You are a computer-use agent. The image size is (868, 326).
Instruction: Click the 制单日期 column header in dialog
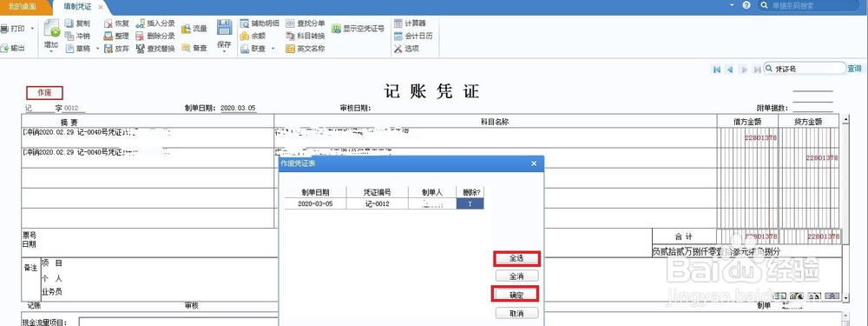tap(315, 192)
